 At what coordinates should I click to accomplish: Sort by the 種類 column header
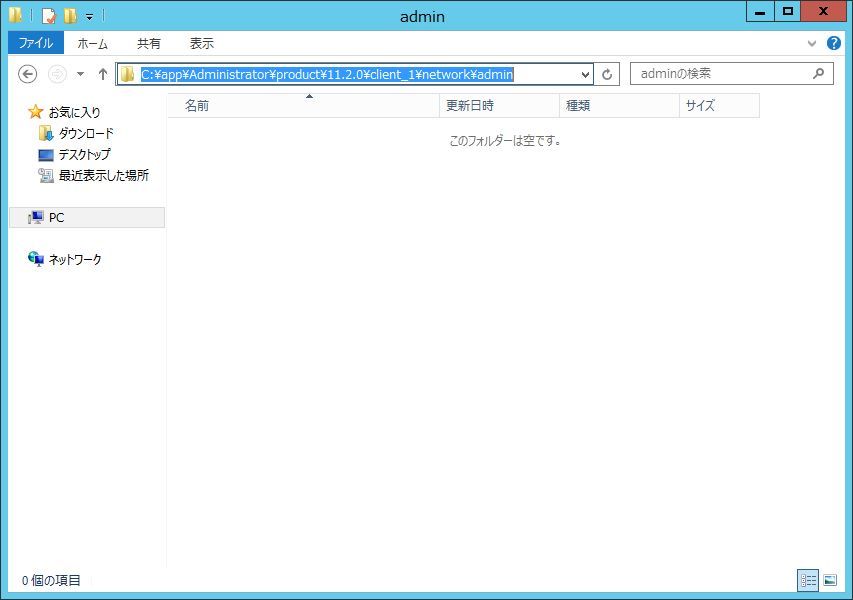pyautogui.click(x=619, y=106)
